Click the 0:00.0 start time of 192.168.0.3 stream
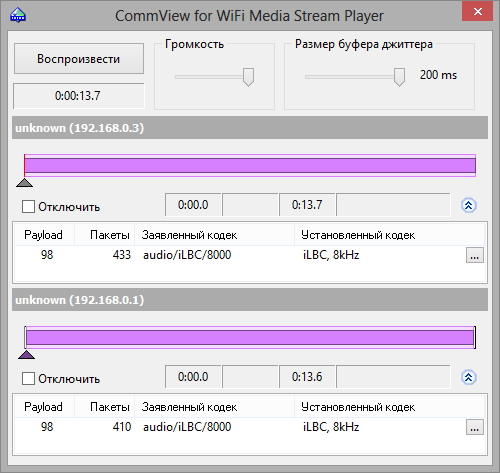 point(193,205)
